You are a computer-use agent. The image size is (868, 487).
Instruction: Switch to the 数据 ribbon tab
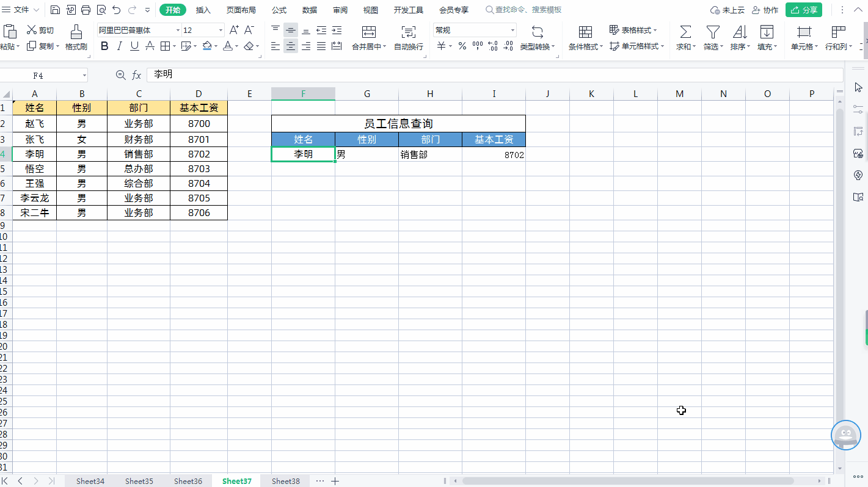click(x=310, y=10)
